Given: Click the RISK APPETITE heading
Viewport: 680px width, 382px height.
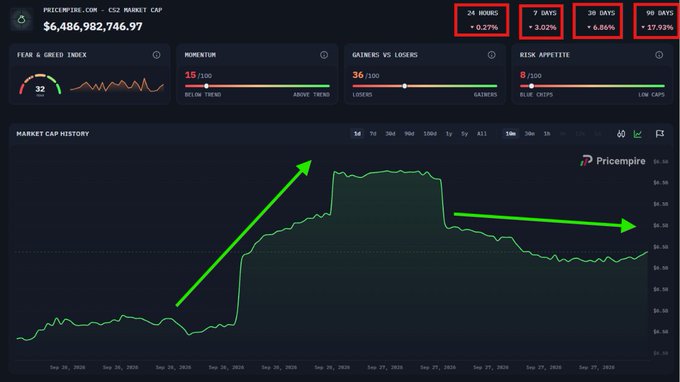Looking at the screenshot, I should pos(545,55).
